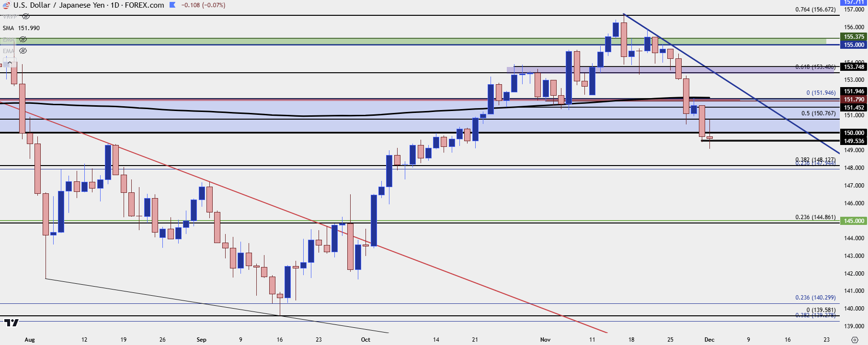Click the TradingView logo at bottom left
The width and height of the screenshot is (868, 345).
(x=11, y=323)
